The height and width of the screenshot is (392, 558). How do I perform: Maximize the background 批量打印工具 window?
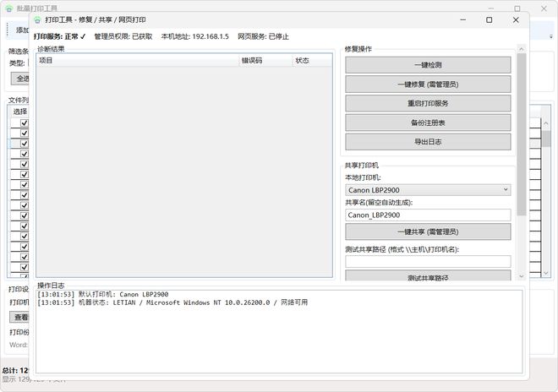click(x=517, y=8)
